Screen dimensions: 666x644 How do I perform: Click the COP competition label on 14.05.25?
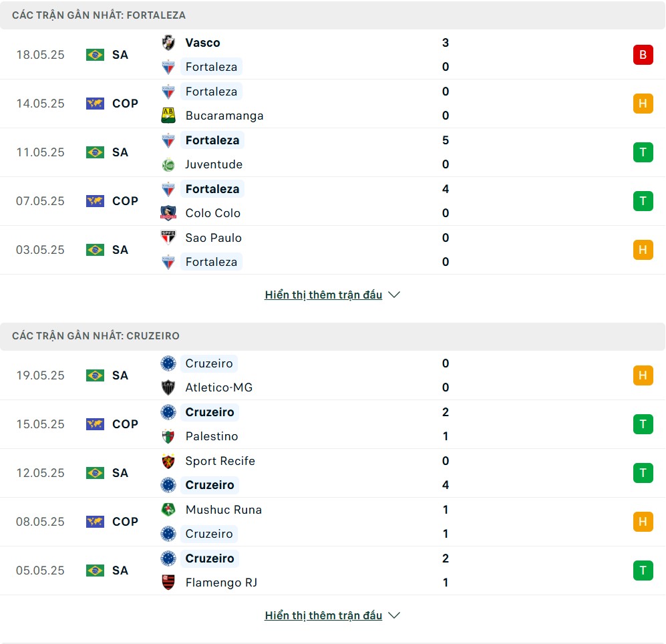[x=125, y=104]
